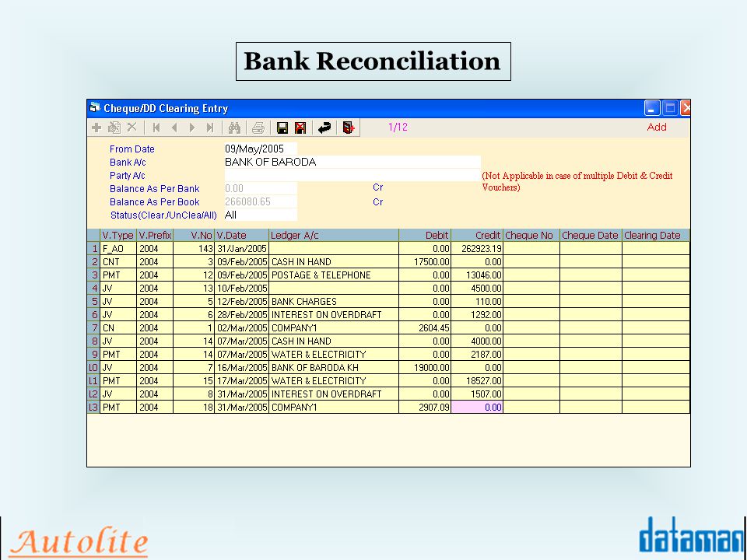Click date cell 16/Mar/2005
The image size is (747, 560).
click(241, 368)
